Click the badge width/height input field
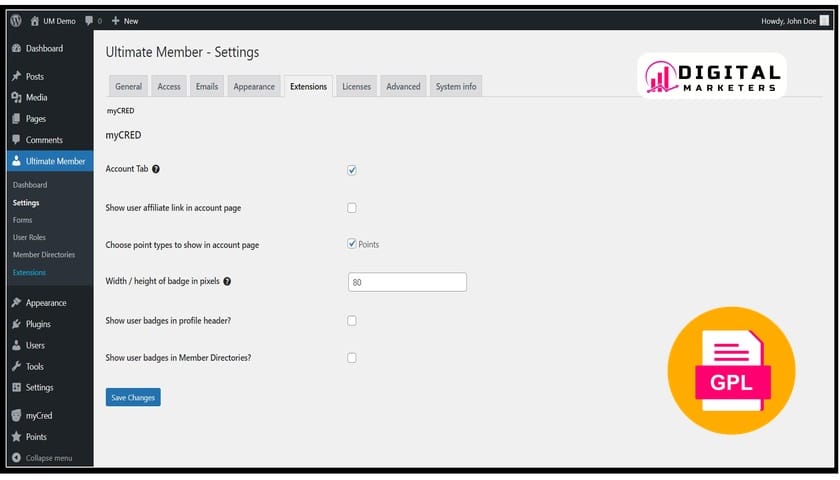The height and width of the screenshot is (480, 840). (407, 282)
